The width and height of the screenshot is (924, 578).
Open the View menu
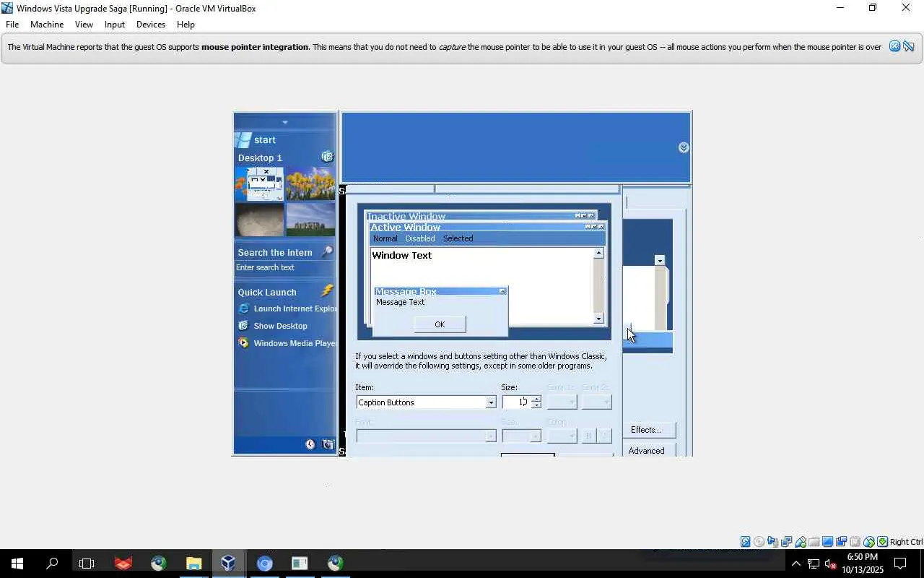[84, 25]
